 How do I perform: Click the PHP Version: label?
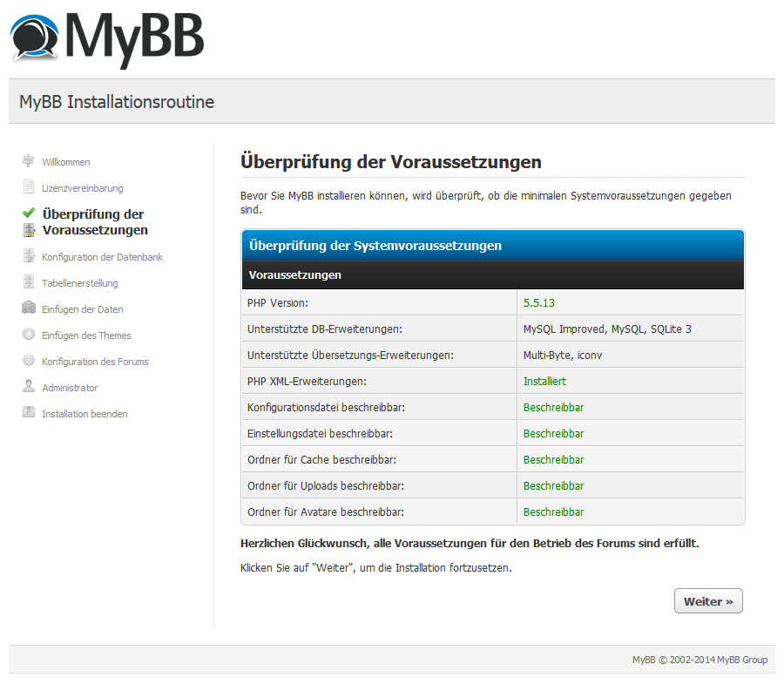click(278, 303)
